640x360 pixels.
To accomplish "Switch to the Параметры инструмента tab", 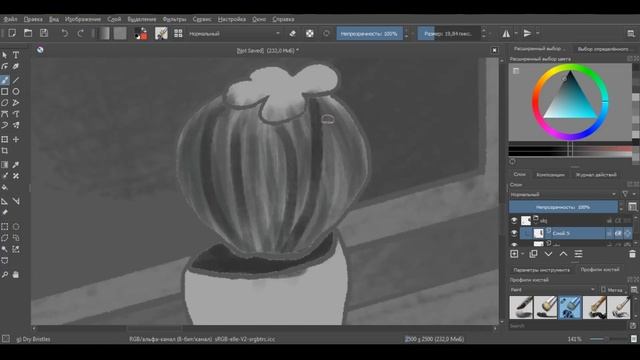I will click(541, 270).
